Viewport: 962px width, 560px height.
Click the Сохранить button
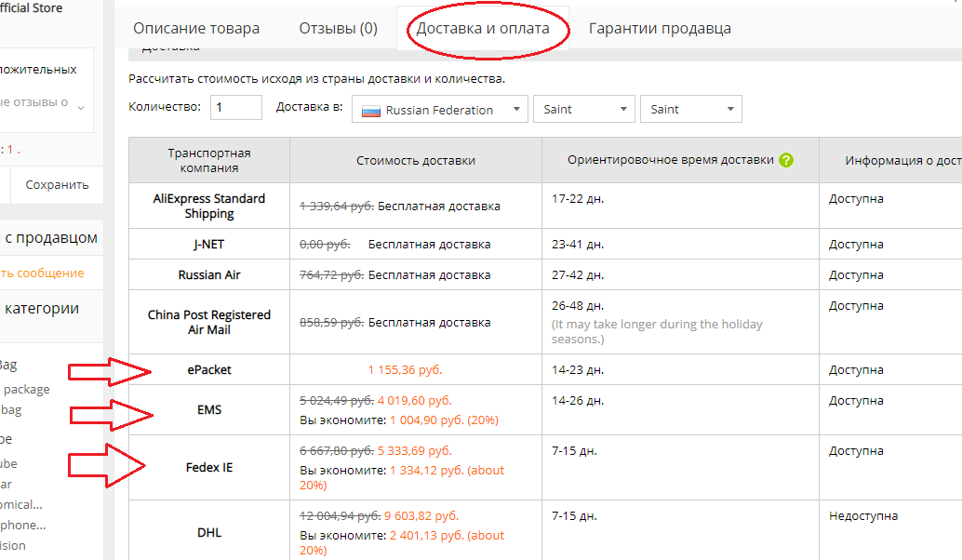[x=57, y=184]
